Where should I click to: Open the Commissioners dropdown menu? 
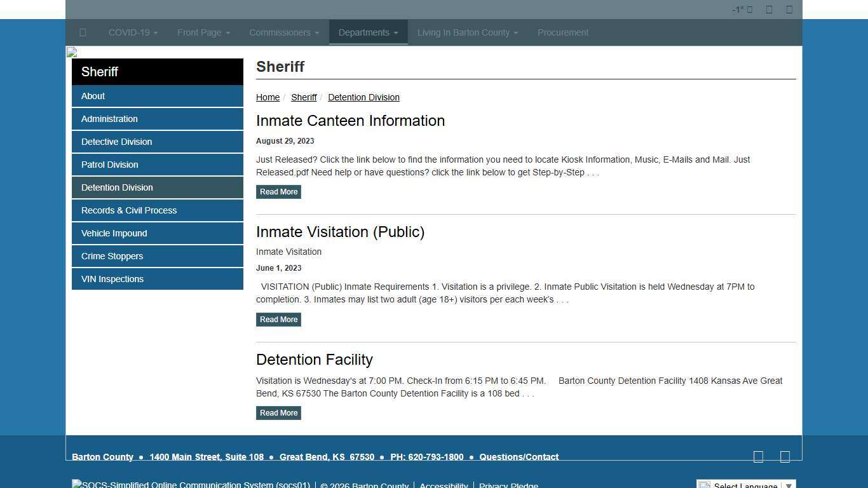[x=283, y=32]
